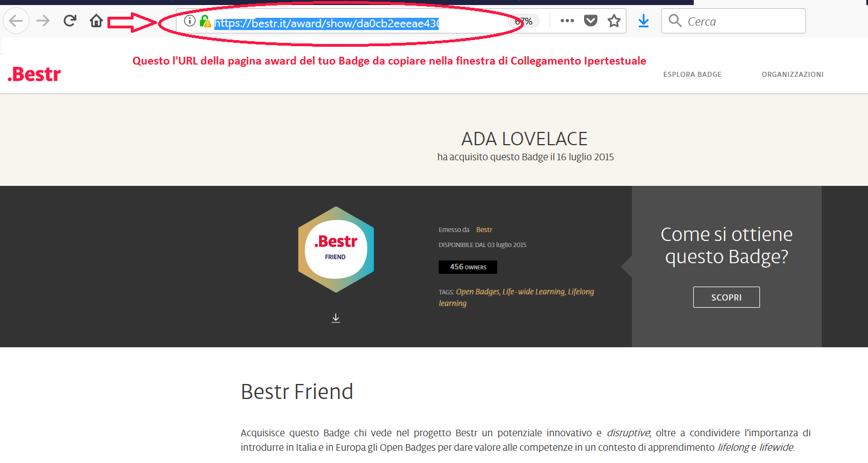The image size is (868, 463).
Task: Save page to Pocket icon
Action: pyautogui.click(x=591, y=21)
